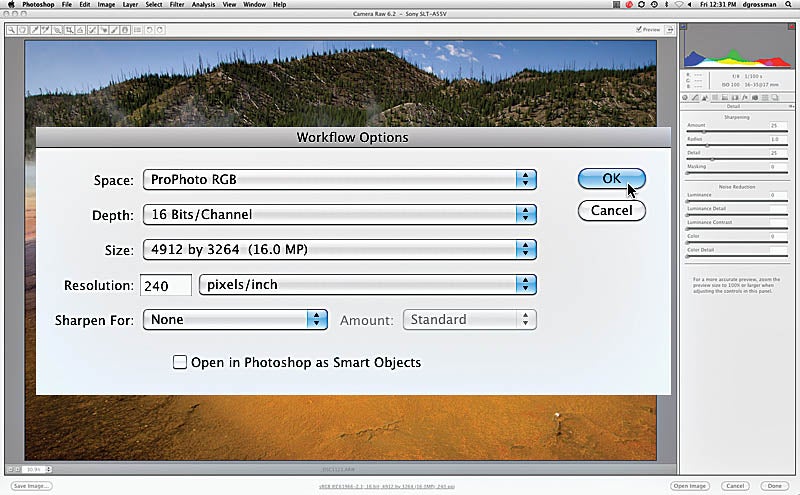Screen dimensions: 800x495
Task: Open the Camera Raw preferences dialog icon
Action: pyautogui.click(x=137, y=30)
